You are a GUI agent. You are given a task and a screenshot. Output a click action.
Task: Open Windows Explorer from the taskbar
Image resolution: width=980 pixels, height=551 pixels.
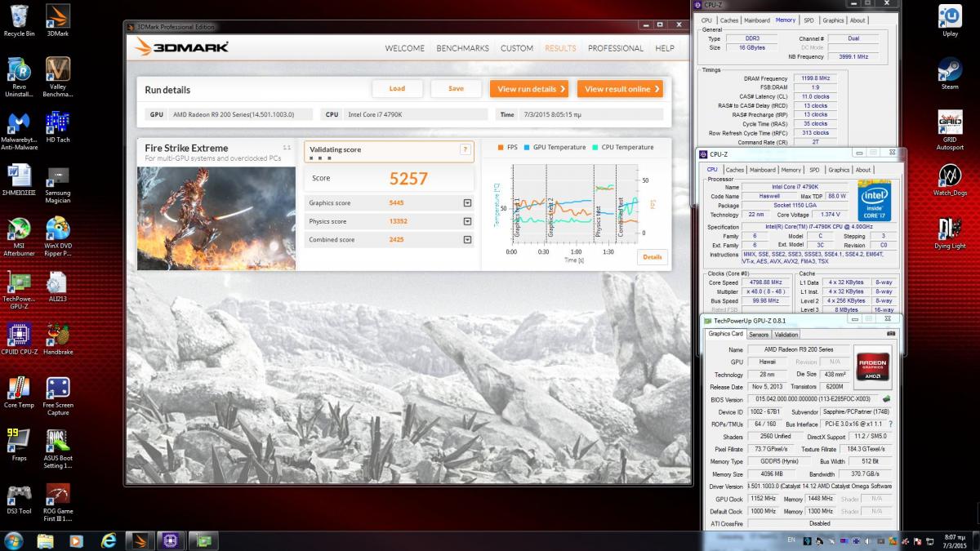click(x=45, y=541)
